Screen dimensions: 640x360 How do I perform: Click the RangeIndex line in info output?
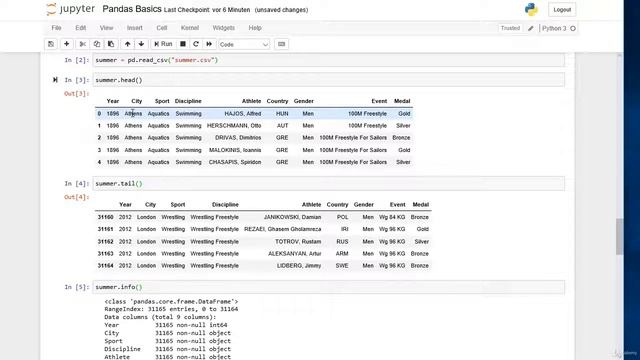[171, 309]
